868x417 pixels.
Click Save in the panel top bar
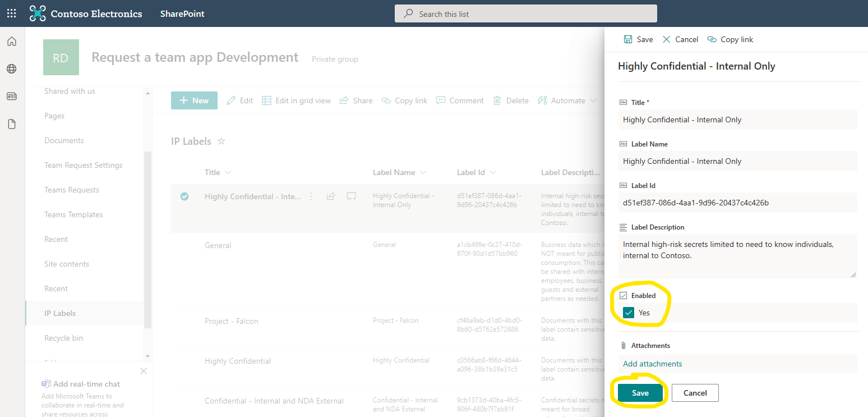click(638, 39)
